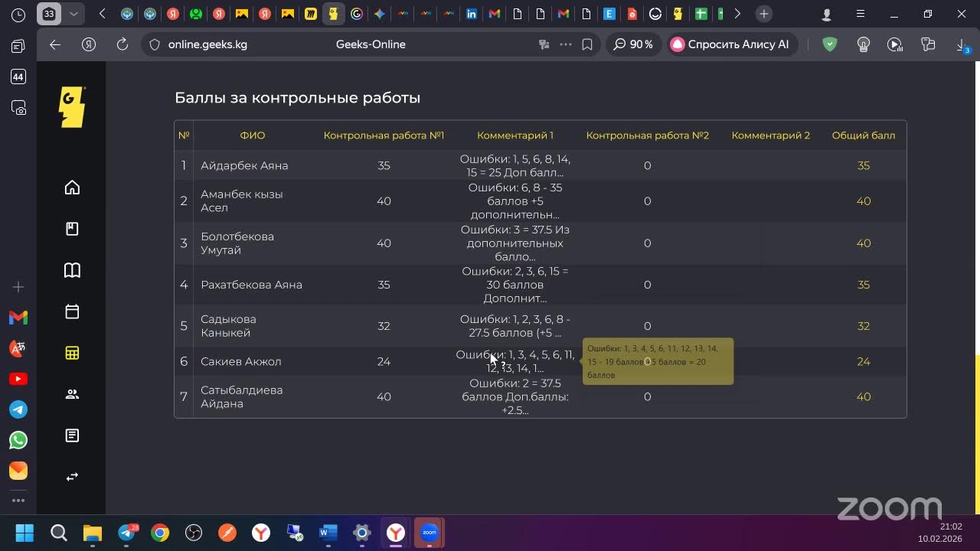Open Gmail from browser side panel
Viewport: 980px width, 551px height.
coord(18,317)
